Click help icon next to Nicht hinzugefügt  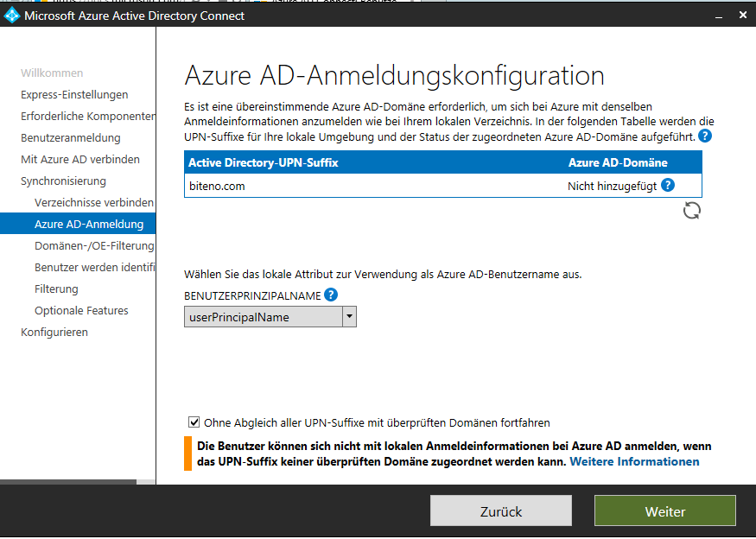click(668, 185)
